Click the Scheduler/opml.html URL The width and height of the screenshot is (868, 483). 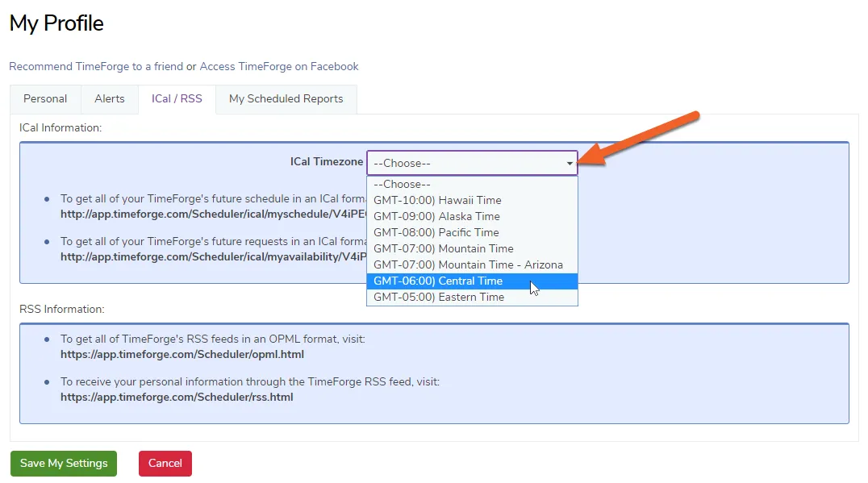182,355
